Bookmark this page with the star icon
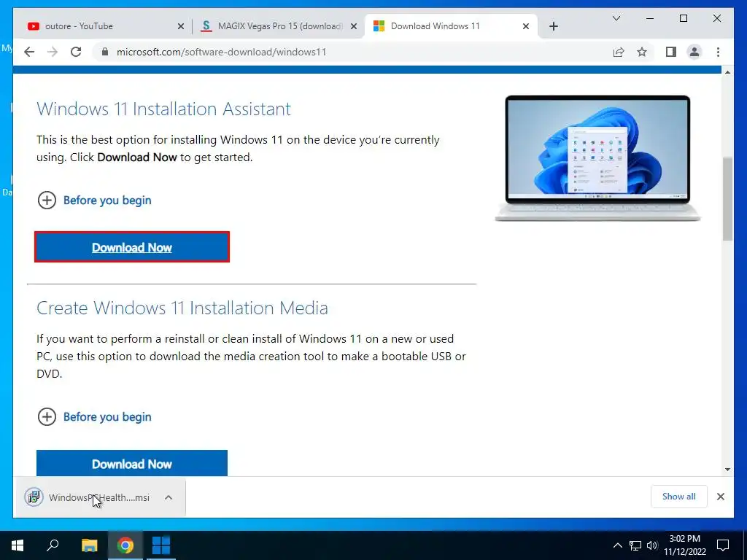This screenshot has width=747, height=560. 642,52
